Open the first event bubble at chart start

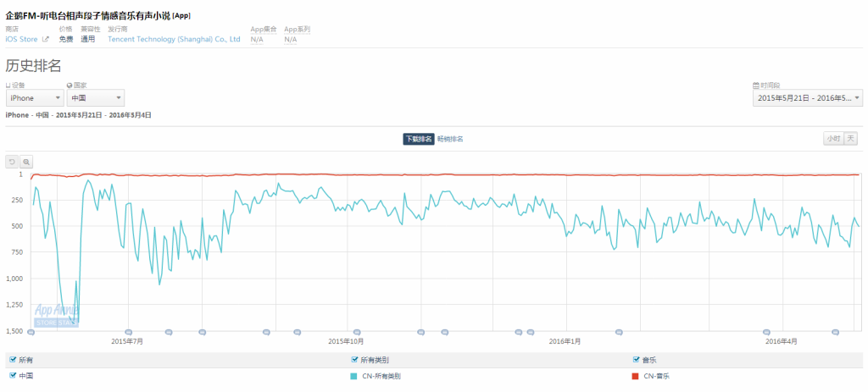point(31,332)
